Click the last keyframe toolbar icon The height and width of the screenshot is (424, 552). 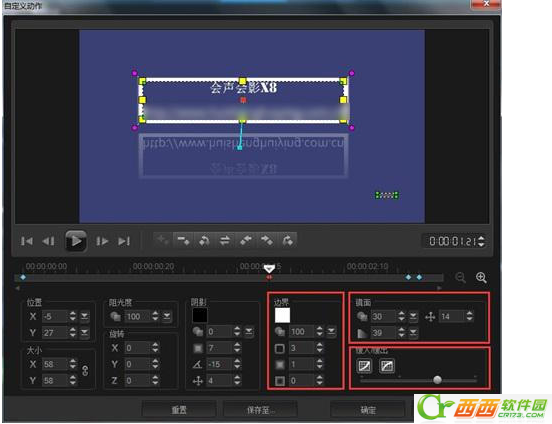[287, 241]
